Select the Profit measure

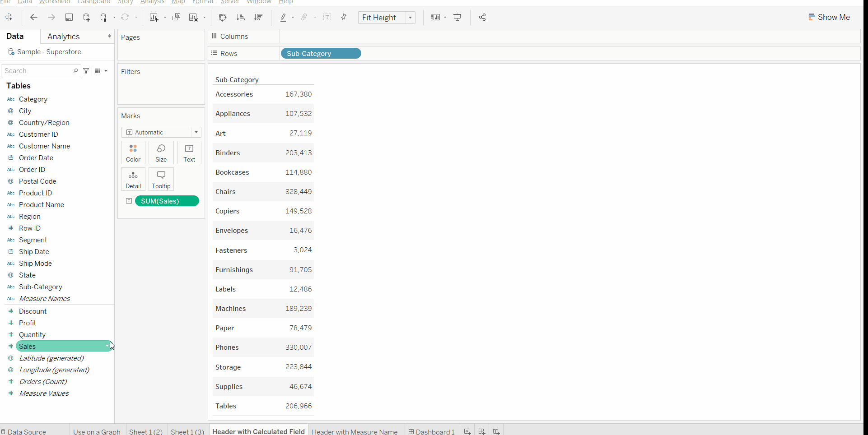click(28, 323)
